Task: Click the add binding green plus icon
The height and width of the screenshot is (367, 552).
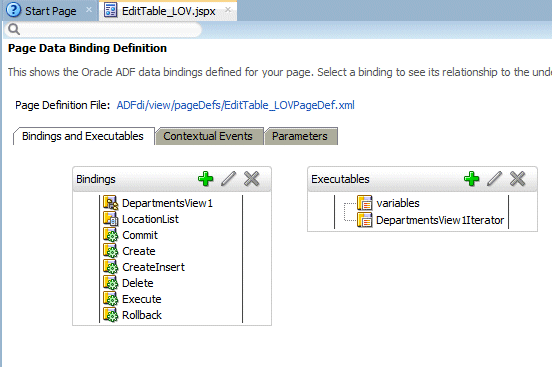Action: click(206, 179)
